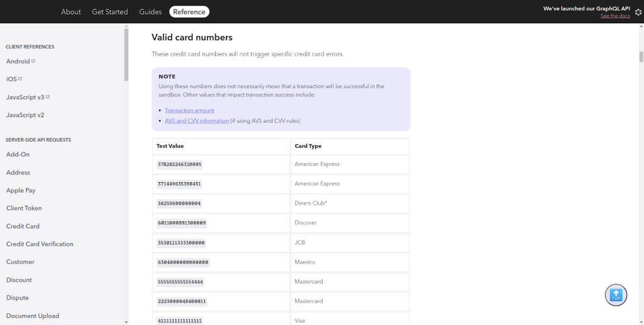Viewport: 644px width, 325px height.
Task: Click external link icon beside Android
Action: click(33, 61)
